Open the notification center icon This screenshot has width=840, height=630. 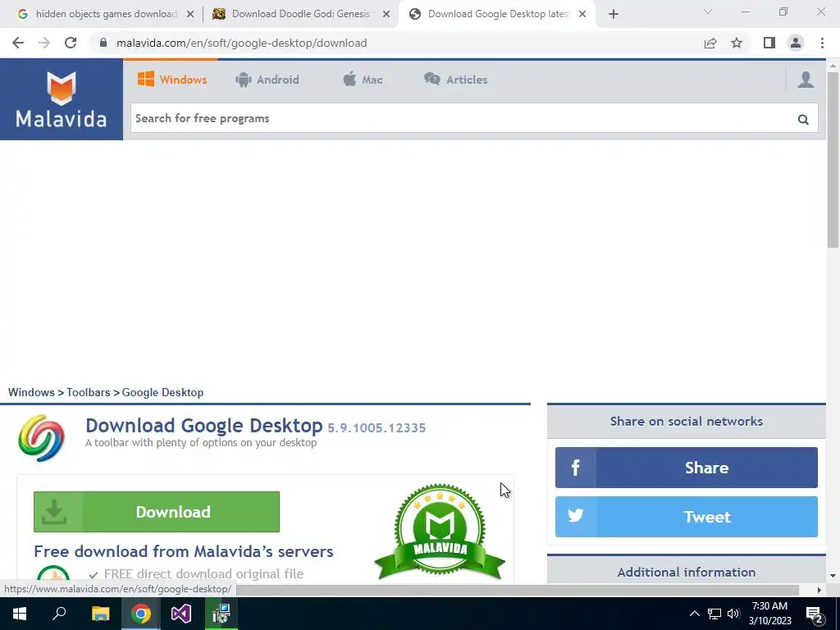pos(814,614)
